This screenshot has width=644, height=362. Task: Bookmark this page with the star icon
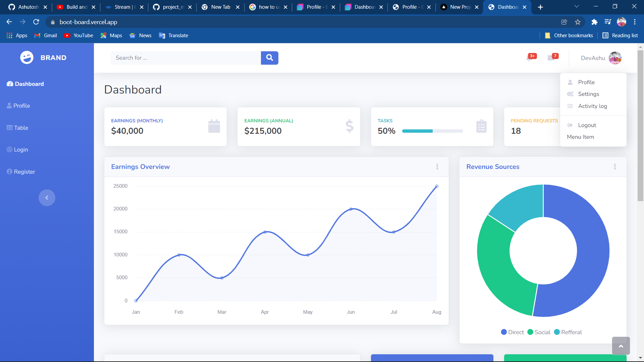coord(578,22)
